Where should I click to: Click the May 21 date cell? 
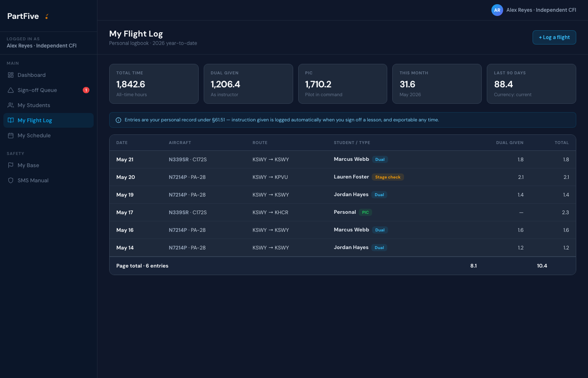tap(125, 160)
